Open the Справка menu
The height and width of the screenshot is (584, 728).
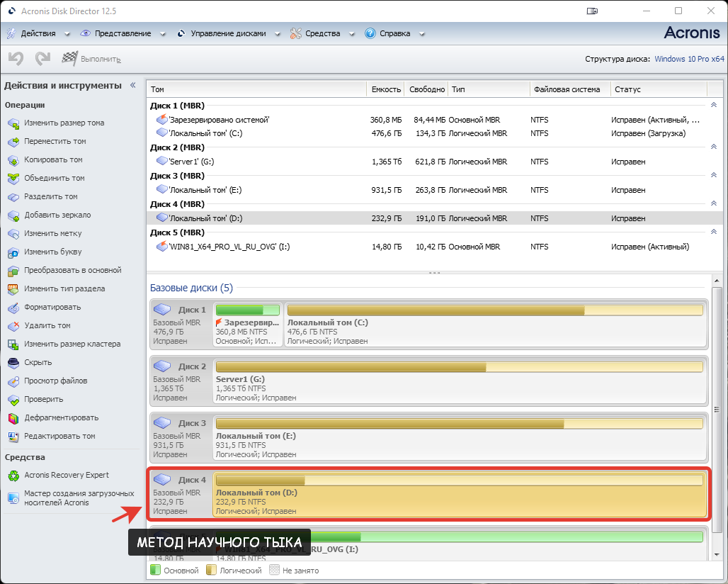point(395,33)
